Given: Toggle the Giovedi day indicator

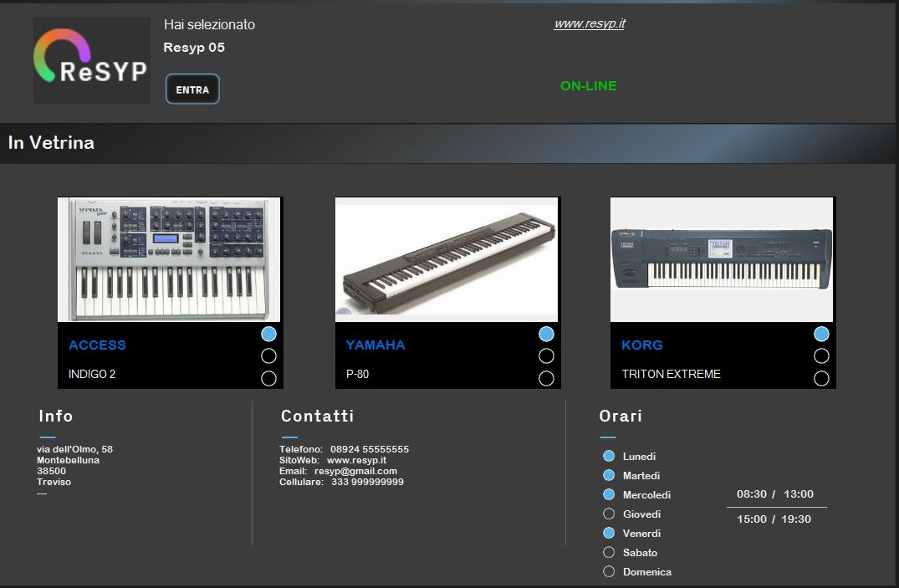Looking at the screenshot, I should 609,514.
